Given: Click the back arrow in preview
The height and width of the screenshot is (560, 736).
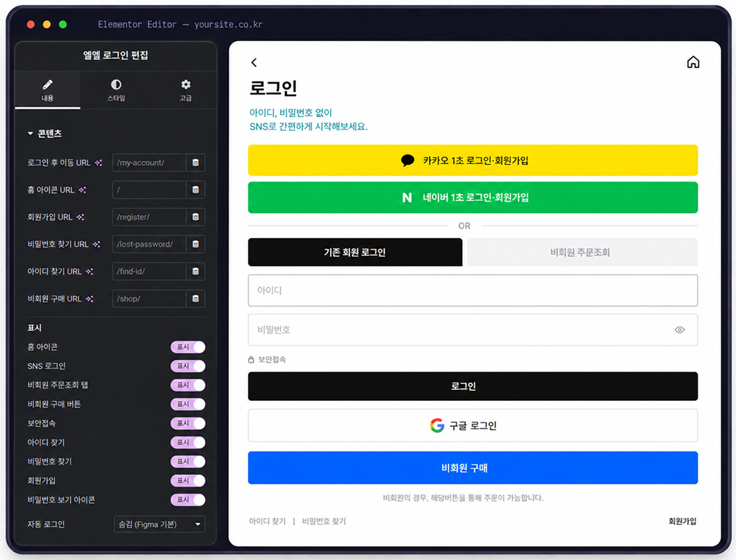Looking at the screenshot, I should click(254, 62).
